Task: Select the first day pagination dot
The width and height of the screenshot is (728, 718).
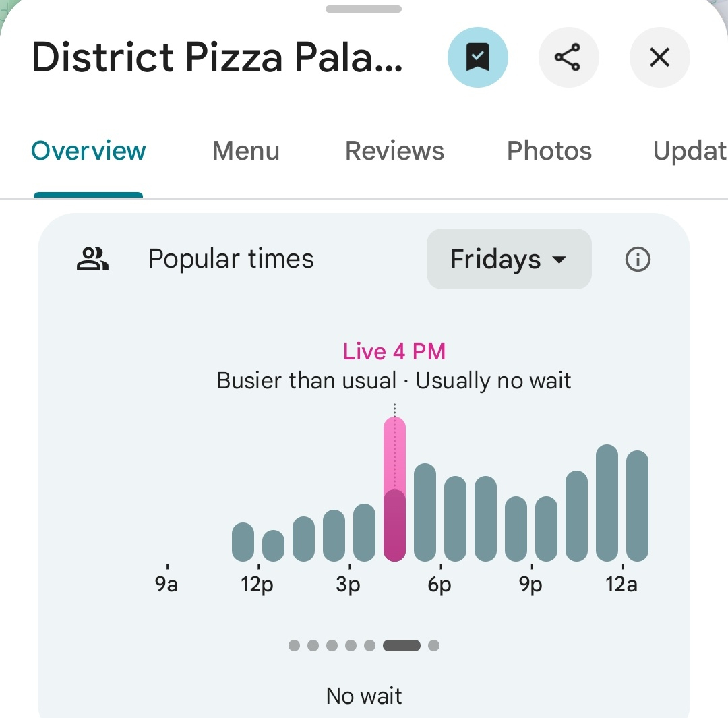Action: tap(294, 645)
